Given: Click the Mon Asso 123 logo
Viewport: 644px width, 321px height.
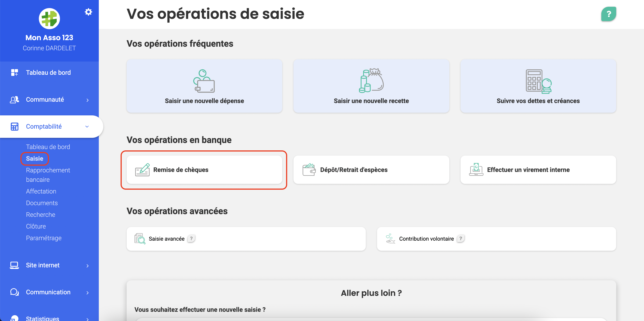Looking at the screenshot, I should point(49,19).
